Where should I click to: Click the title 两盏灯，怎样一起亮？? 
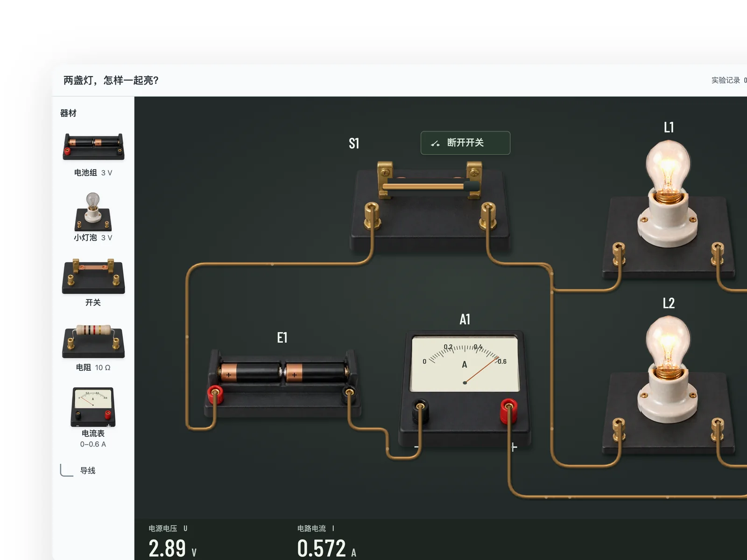tap(111, 80)
